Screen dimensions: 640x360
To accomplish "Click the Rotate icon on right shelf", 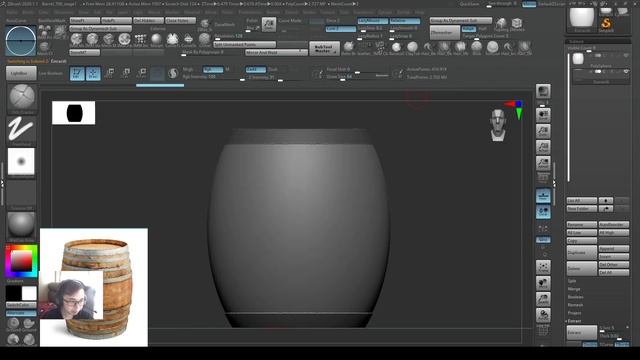I will tap(543, 315).
